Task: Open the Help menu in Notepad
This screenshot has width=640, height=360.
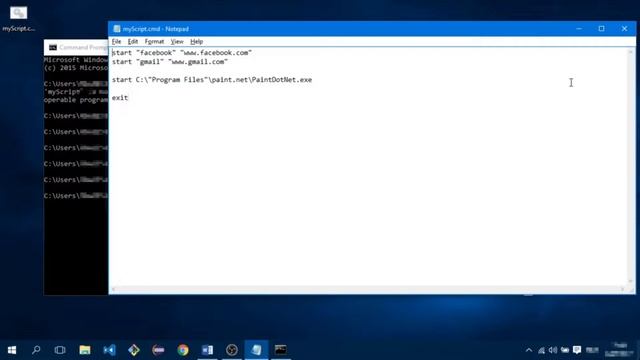Action: coord(196,42)
